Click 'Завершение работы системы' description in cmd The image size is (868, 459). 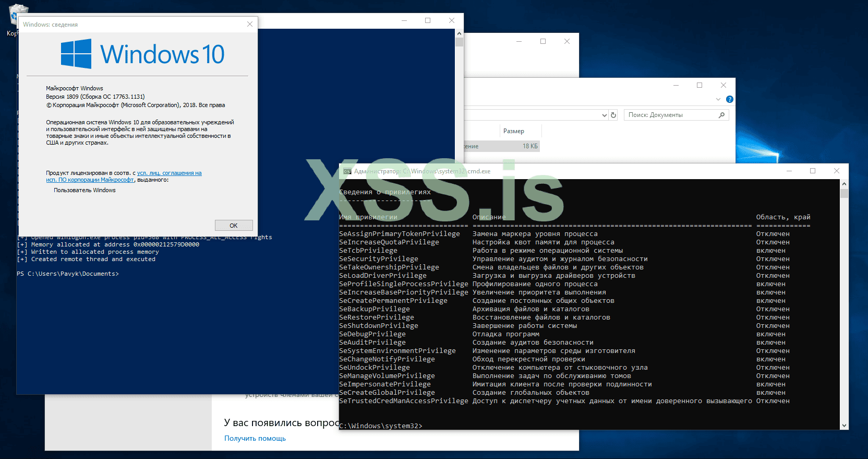525,326
